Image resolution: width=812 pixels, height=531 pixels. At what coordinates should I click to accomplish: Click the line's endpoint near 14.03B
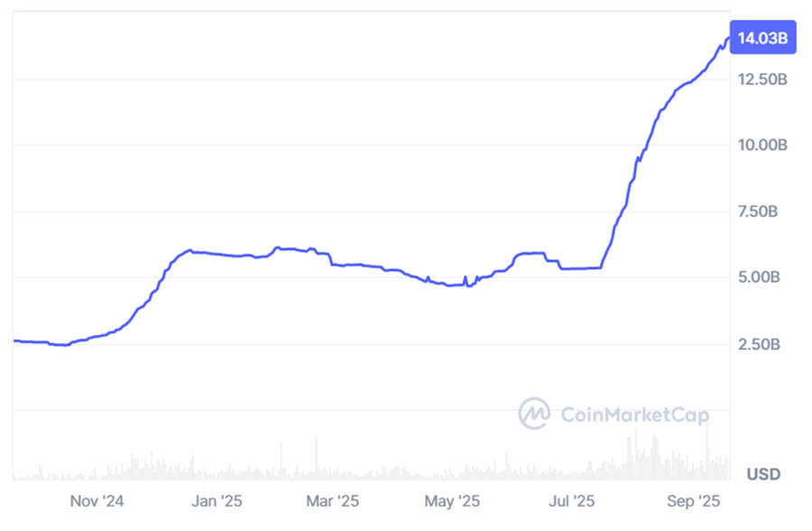tap(727, 38)
